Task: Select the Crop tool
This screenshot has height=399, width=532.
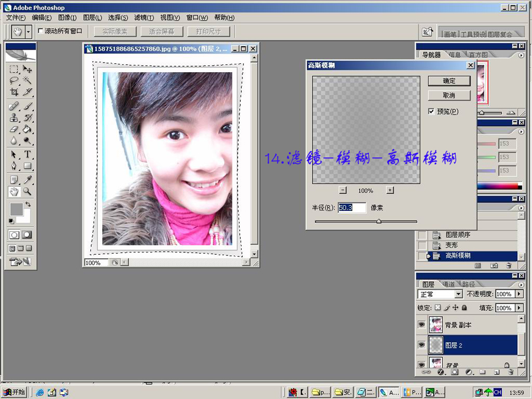Action: pos(14,92)
